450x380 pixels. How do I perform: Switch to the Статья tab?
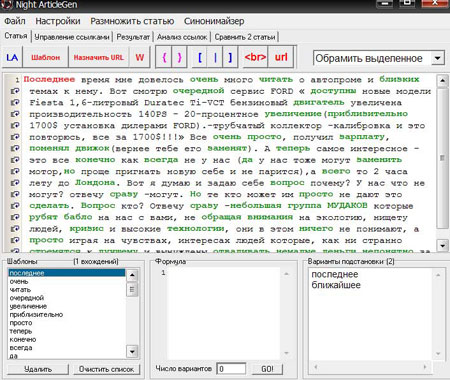point(16,36)
